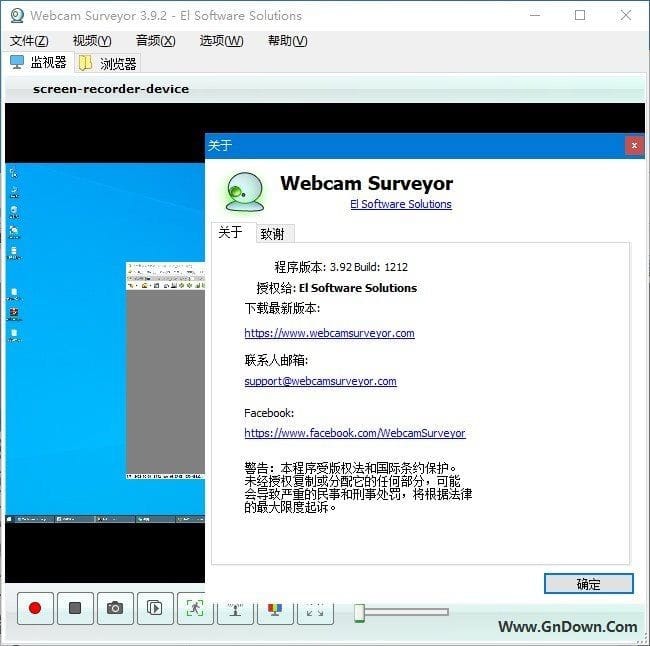Click the 程序版本: 3.92 Build: 1212 text

[341, 267]
